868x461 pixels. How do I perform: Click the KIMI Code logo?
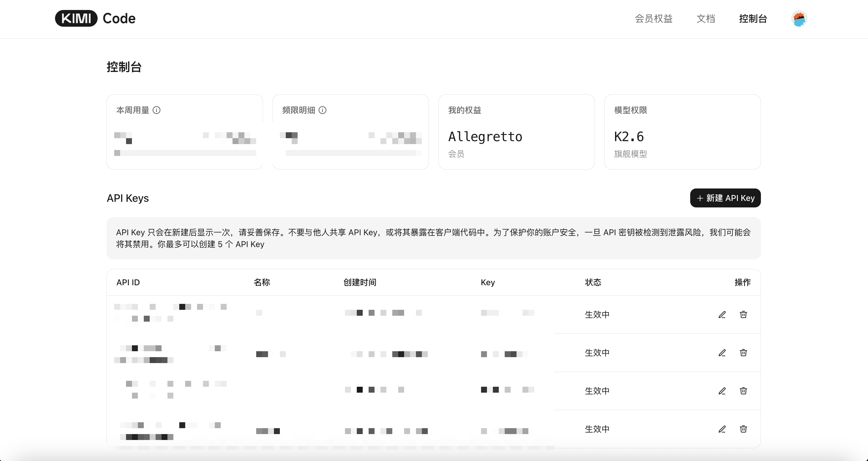click(95, 18)
